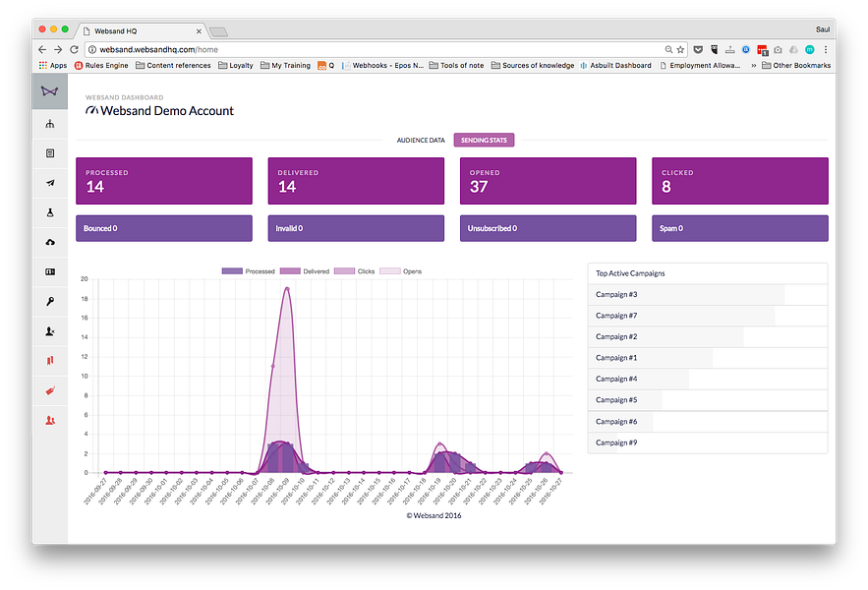Open Webhooks - Epos N... bookmark
The height and width of the screenshot is (590, 868).
pyautogui.click(x=382, y=65)
